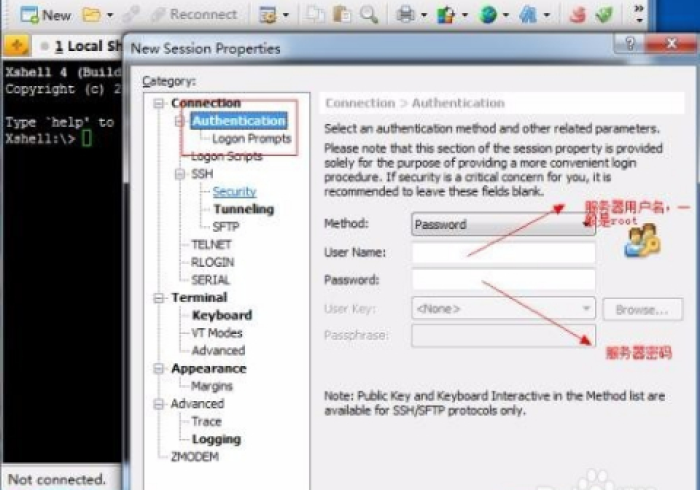Click the User Name input field

(503, 253)
